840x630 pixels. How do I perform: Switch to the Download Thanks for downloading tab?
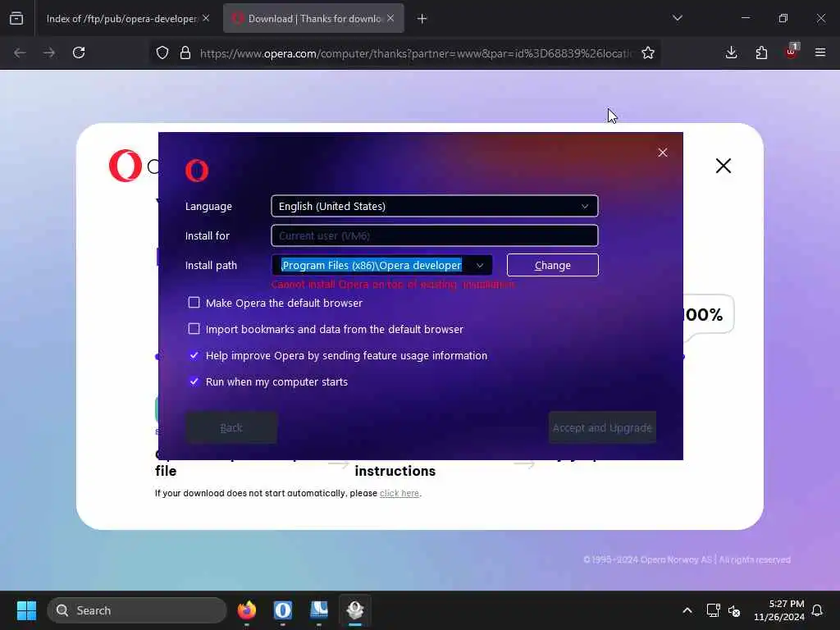pos(313,19)
